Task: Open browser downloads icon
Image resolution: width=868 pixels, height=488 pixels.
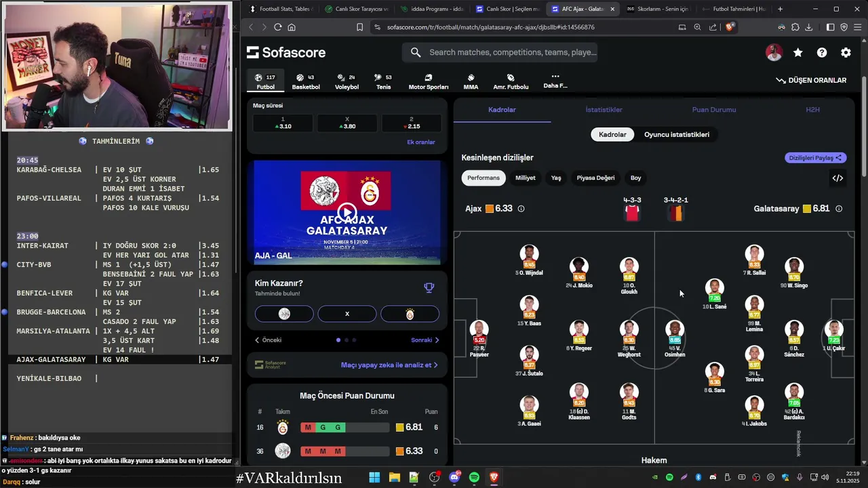Action: pos(808,27)
